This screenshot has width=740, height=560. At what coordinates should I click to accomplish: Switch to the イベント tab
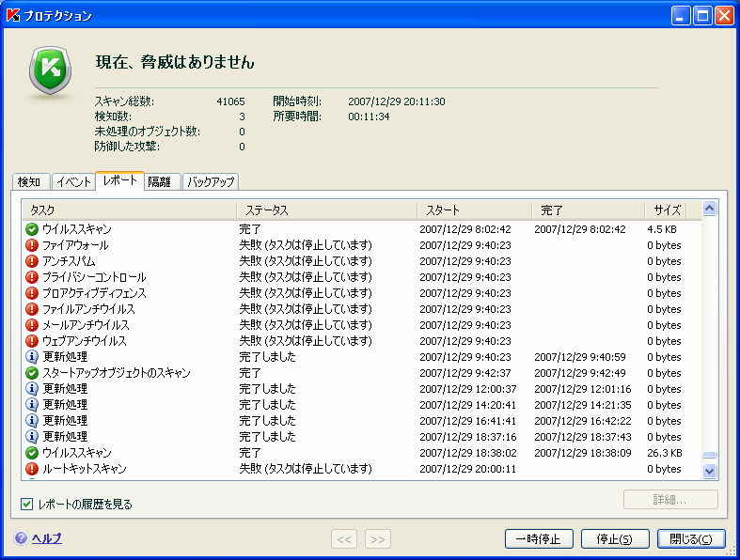coord(73,181)
